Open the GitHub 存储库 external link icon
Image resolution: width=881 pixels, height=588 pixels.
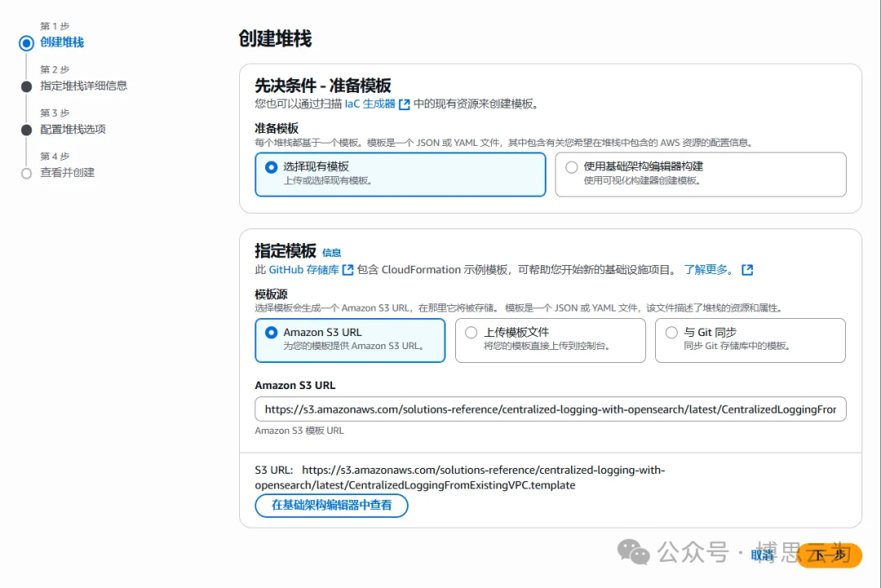pos(348,270)
